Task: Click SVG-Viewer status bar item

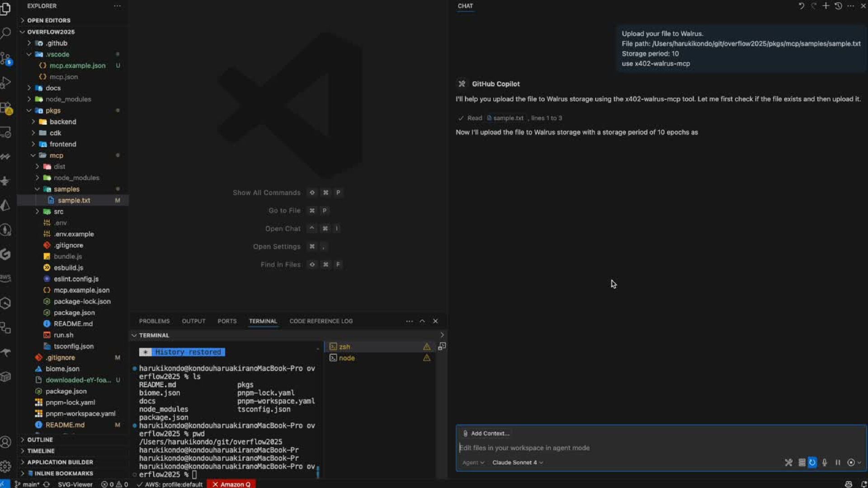Action: (x=75, y=484)
